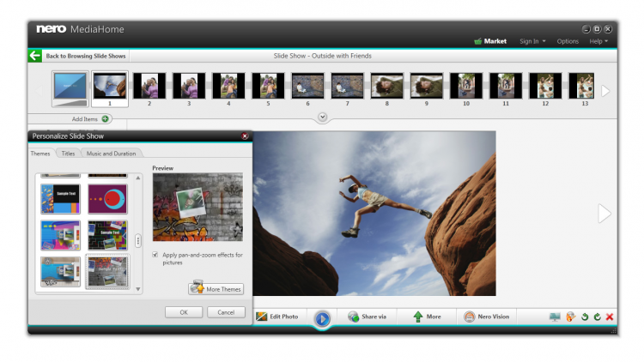
Task: Open the Market shop link
Action: point(490,41)
